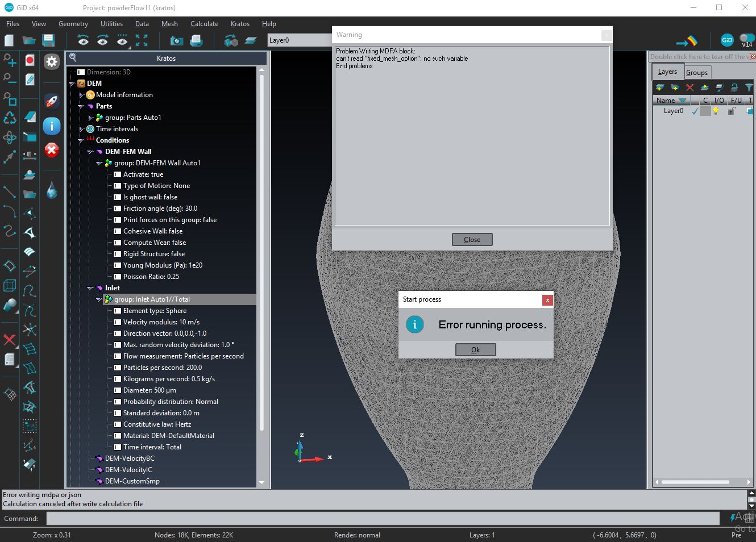Image resolution: width=756 pixels, height=542 pixels.
Task: Toggle Layer0 visibility bulb in the I/O column
Action: 716,110
